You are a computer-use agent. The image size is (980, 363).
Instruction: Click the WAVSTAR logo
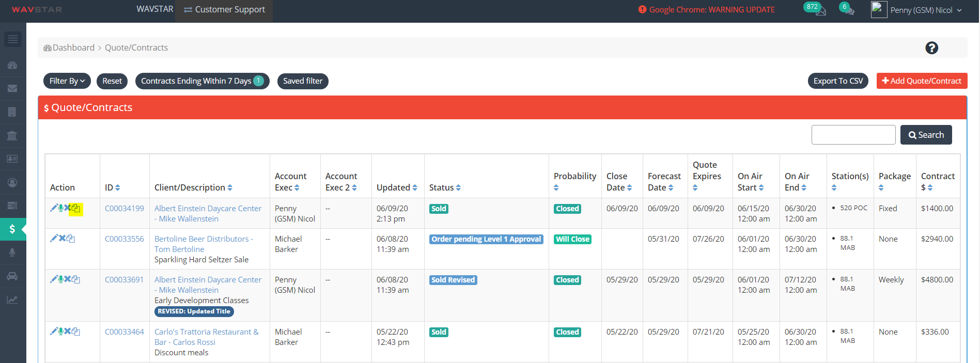coord(37,10)
